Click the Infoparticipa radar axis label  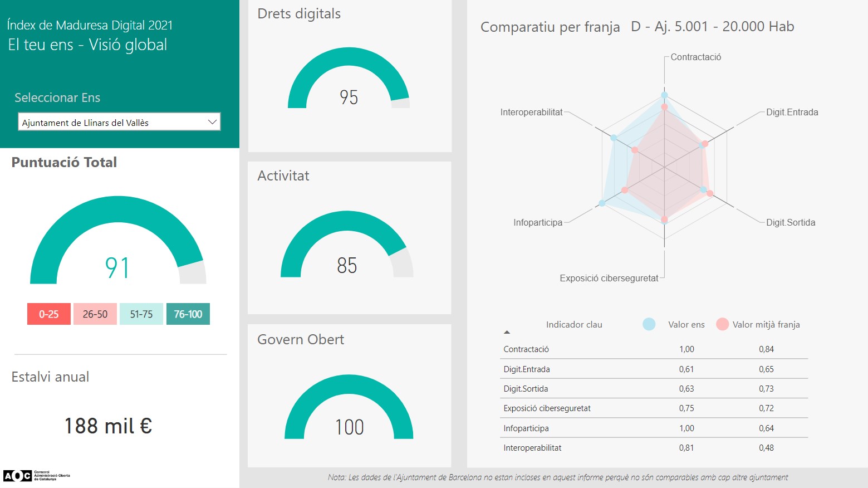point(537,222)
